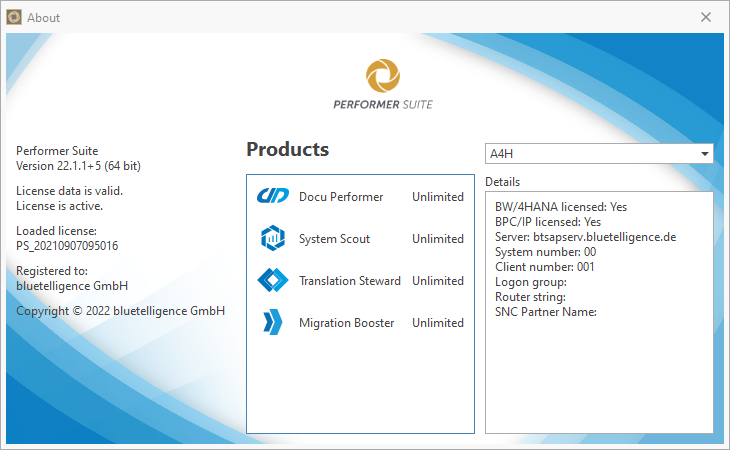The width and height of the screenshot is (730, 450).
Task: Click the SNC Partner Name line
Action: (545, 312)
